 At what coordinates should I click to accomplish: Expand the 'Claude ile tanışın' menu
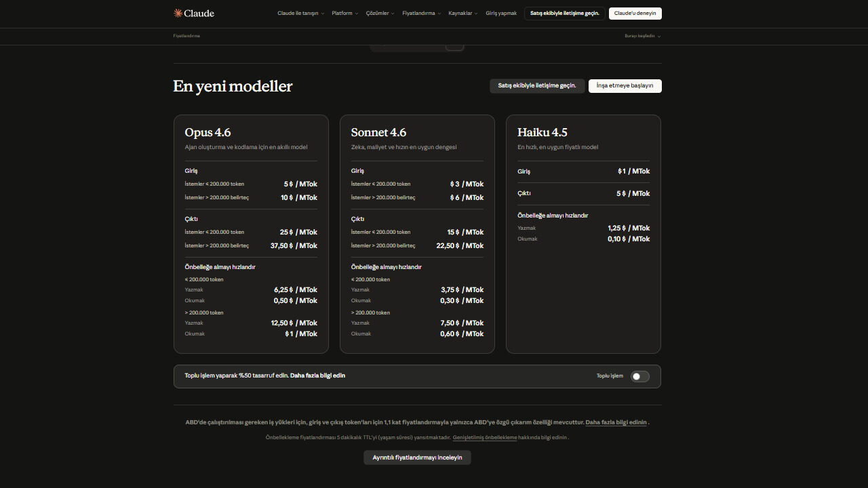[x=300, y=14]
